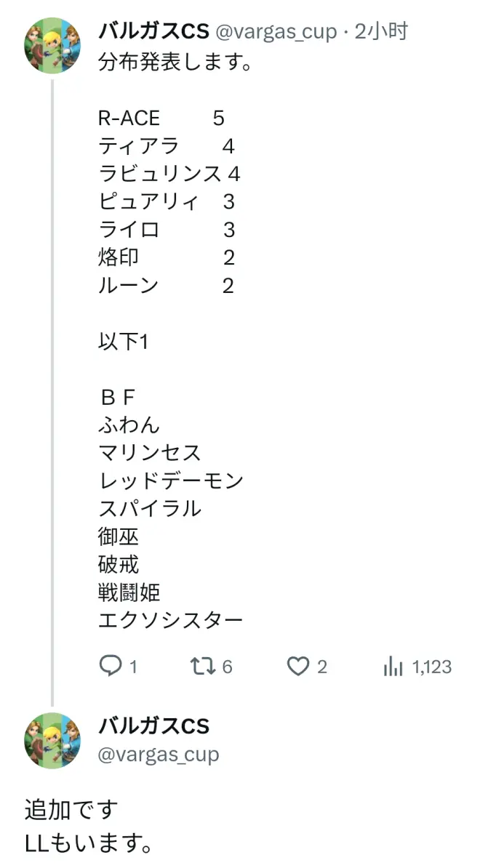View tweet analytics bar chart icon
This screenshot has height=868, width=480.
pyautogui.click(x=393, y=666)
